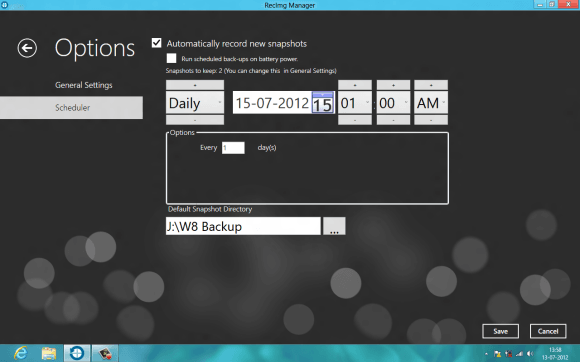Open the minutes 00 dropdown
Viewport: 580px width, 362px height.
393,103
